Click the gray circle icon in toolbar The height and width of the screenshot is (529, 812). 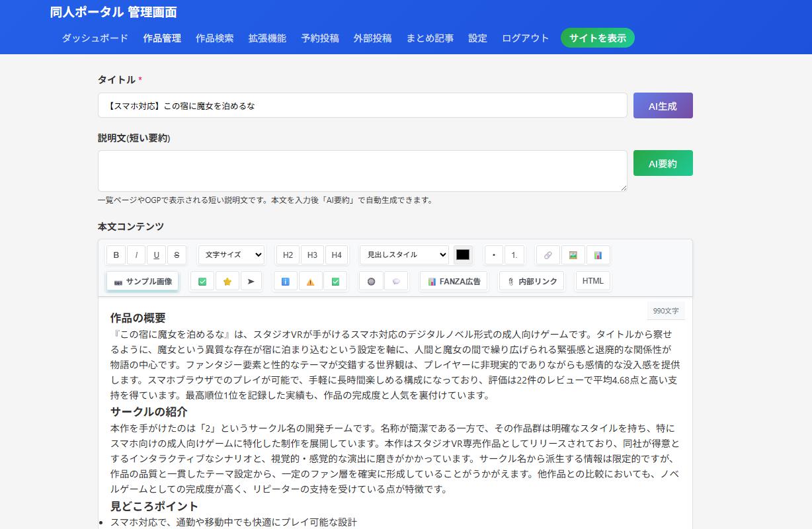[x=371, y=281]
